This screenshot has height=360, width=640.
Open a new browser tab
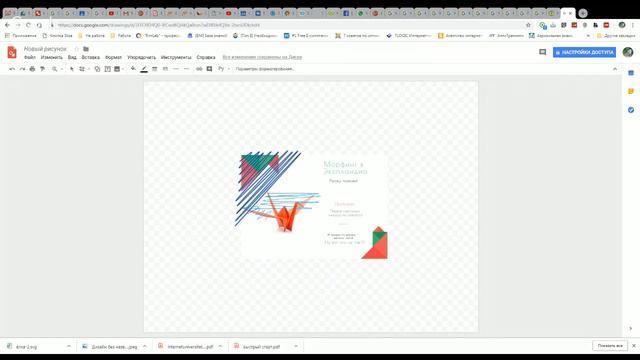(x=583, y=13)
